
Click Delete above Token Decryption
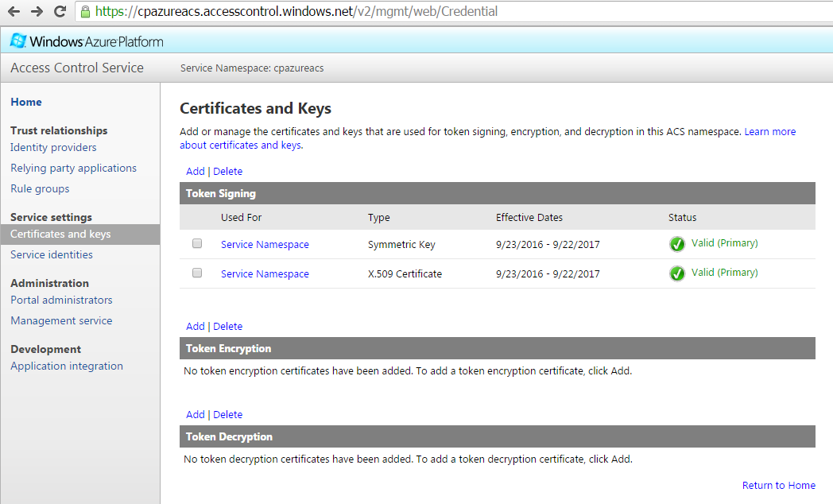click(227, 414)
